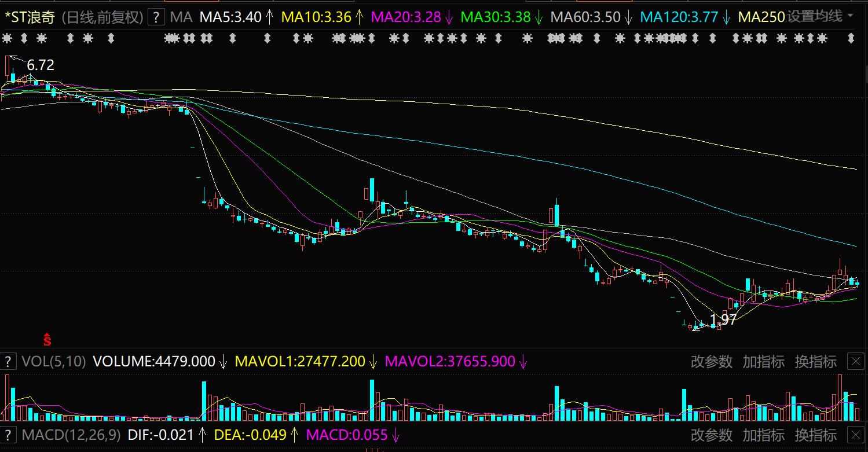Click the VOLUME:4479.000 reading
The width and height of the screenshot is (868, 452).
154,362
